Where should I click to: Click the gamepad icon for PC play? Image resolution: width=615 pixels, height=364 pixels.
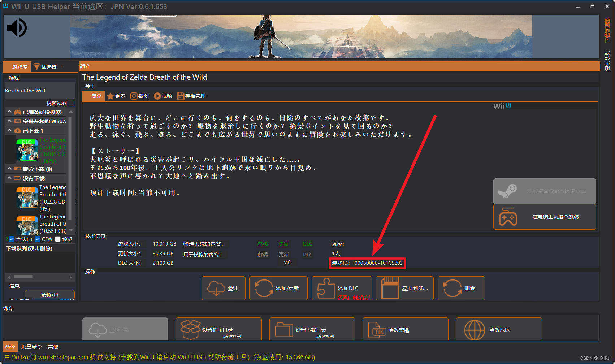pyautogui.click(x=508, y=217)
